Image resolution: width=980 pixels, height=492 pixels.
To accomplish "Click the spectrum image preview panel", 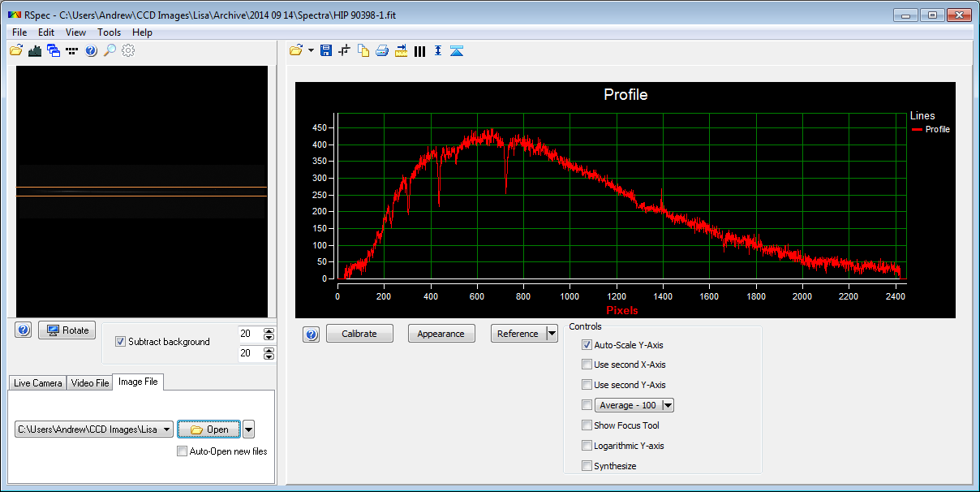I will click(142, 191).
